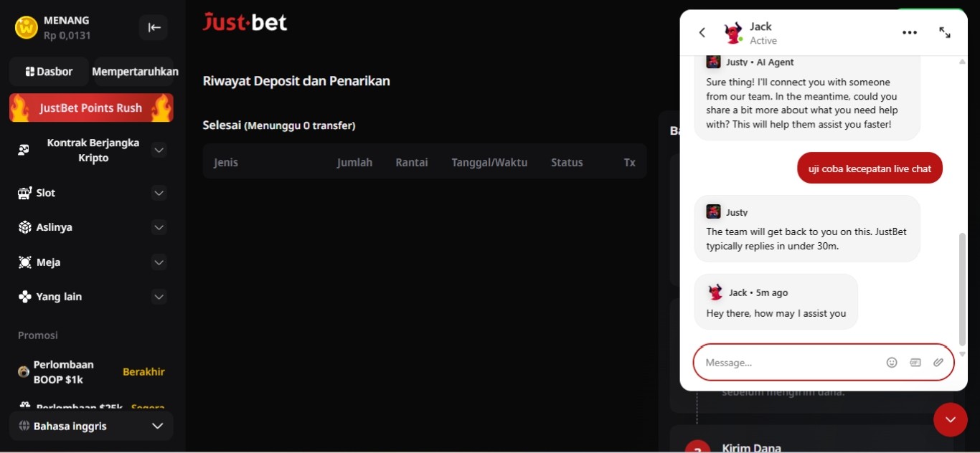Open the Mempertaruhkan tab
Image resolution: width=980 pixels, height=453 pixels.
pyautogui.click(x=135, y=72)
